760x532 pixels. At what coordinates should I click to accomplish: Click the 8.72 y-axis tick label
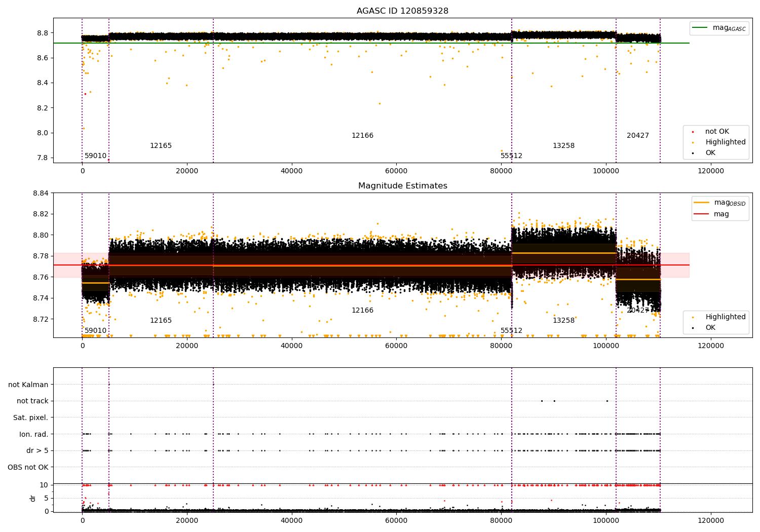coord(41,319)
